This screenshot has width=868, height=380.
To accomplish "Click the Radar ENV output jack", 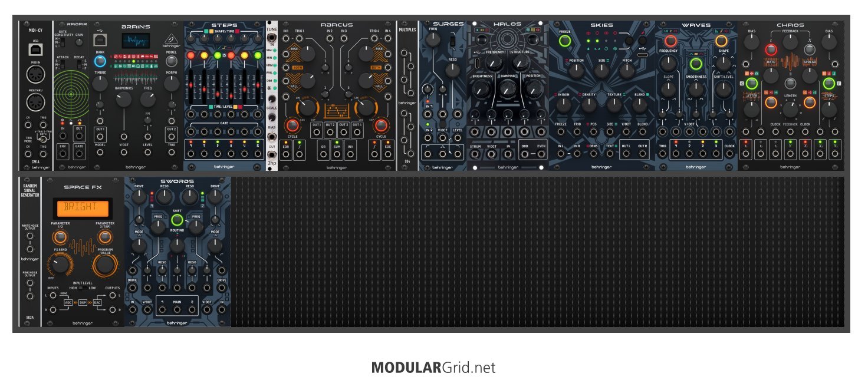I will (63, 153).
